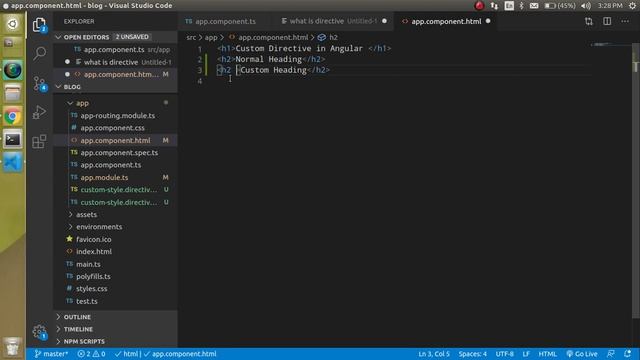This screenshot has height=360, width=640.
Task: Click the battery indicator in top panel
Action: (x=560, y=6)
